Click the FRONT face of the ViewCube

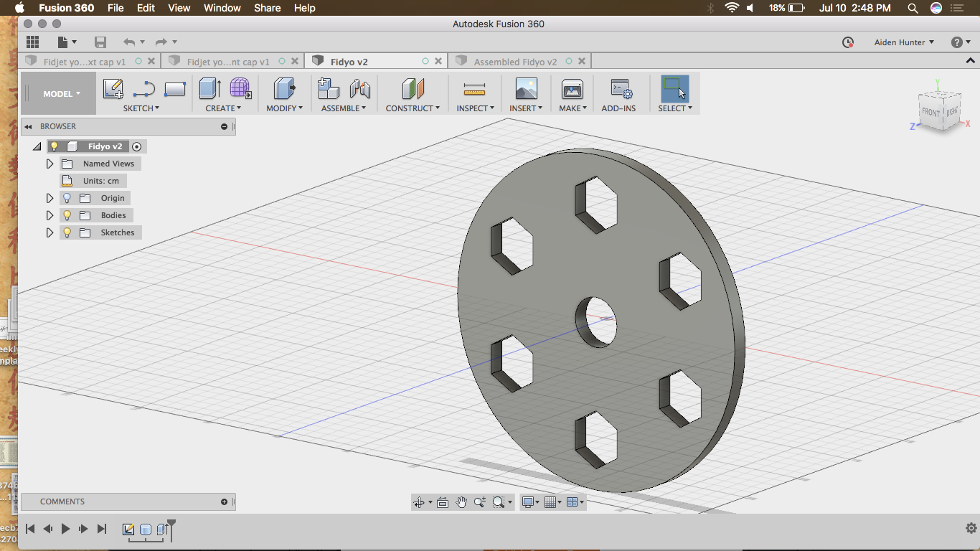[x=930, y=113]
